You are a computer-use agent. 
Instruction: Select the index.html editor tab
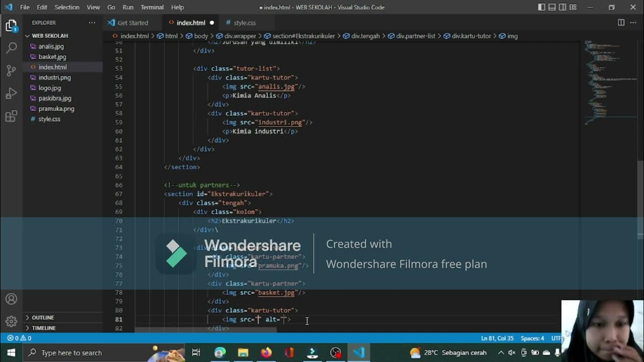191,23
